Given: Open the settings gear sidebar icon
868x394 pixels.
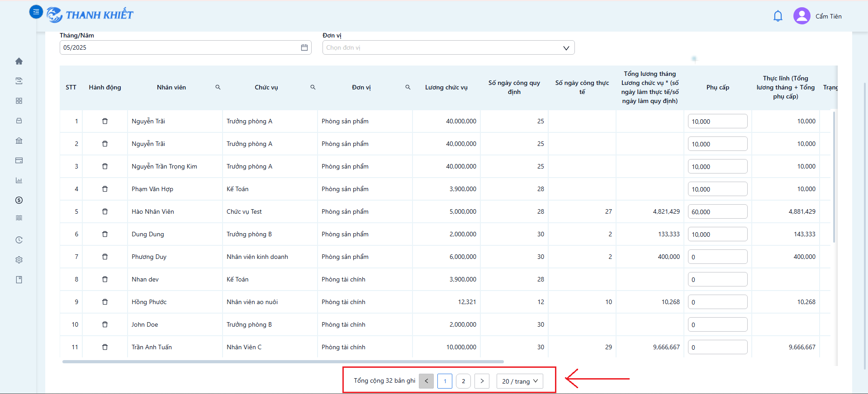Looking at the screenshot, I should [19, 260].
